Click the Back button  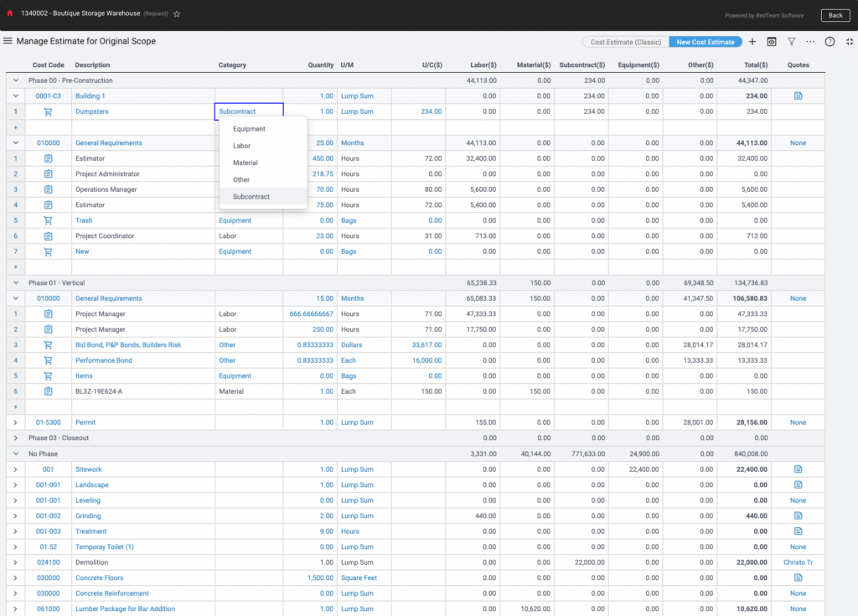point(835,14)
